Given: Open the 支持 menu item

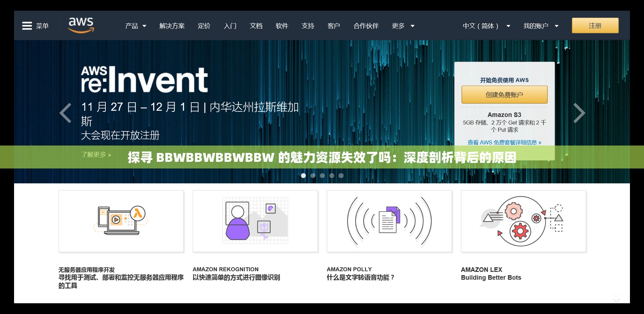Looking at the screenshot, I should [x=308, y=26].
